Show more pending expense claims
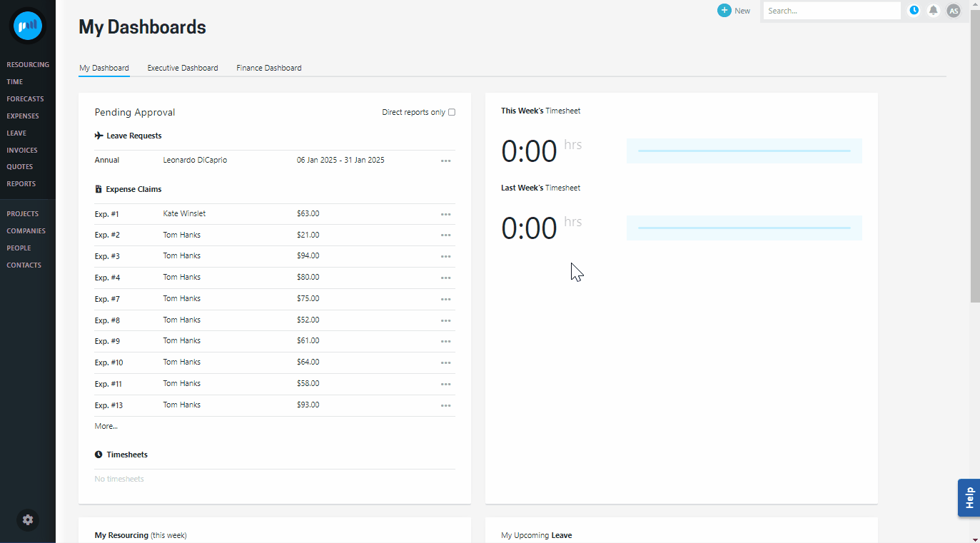This screenshot has height=543, width=980. (106, 426)
